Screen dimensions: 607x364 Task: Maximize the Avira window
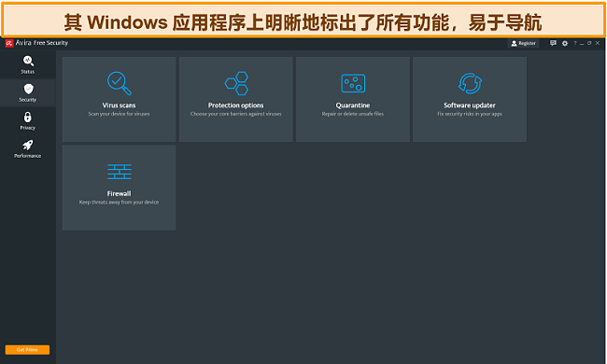point(589,43)
